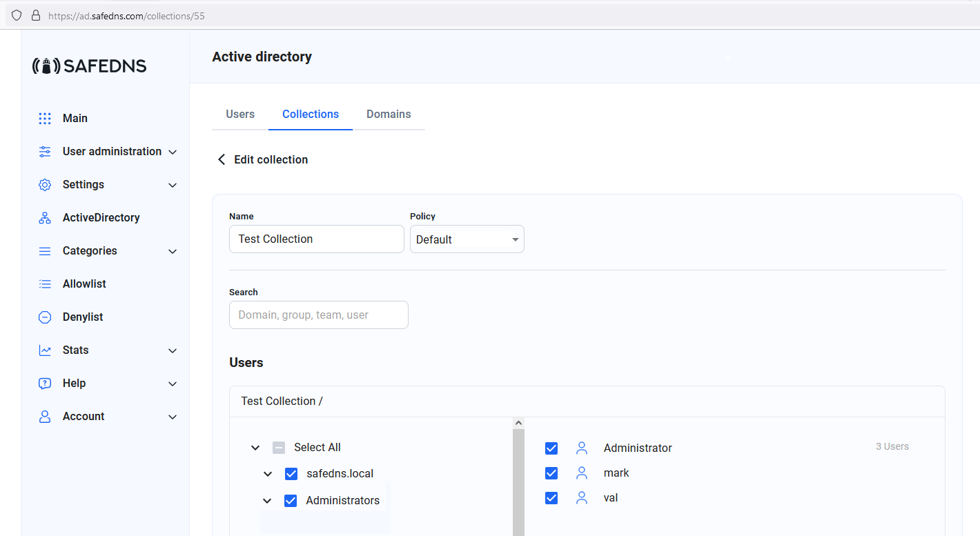Click the Allowlist list icon

(45, 284)
